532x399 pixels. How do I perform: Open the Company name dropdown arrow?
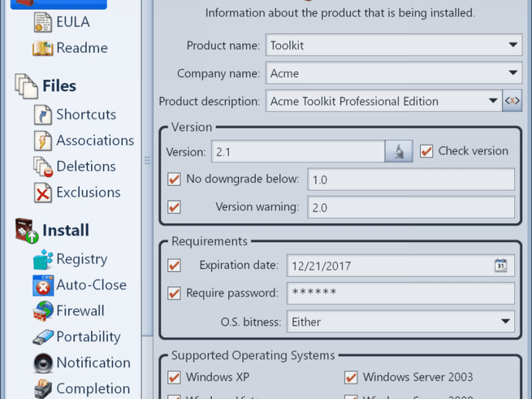[514, 73]
